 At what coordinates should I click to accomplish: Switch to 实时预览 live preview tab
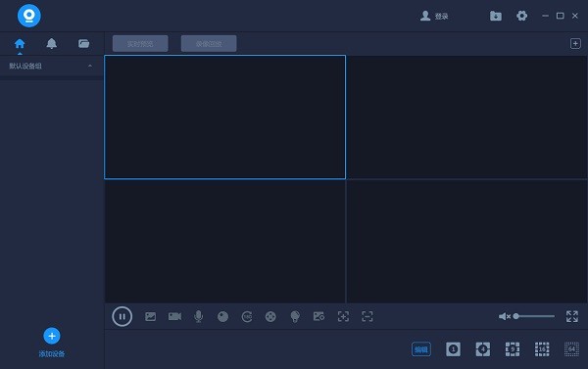coord(140,43)
